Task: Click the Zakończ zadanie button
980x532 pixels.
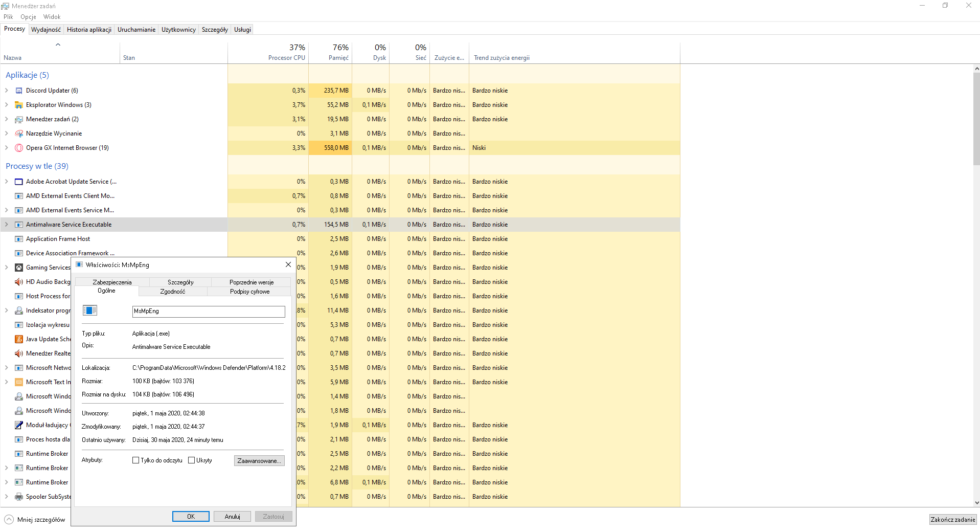Action: tap(953, 520)
